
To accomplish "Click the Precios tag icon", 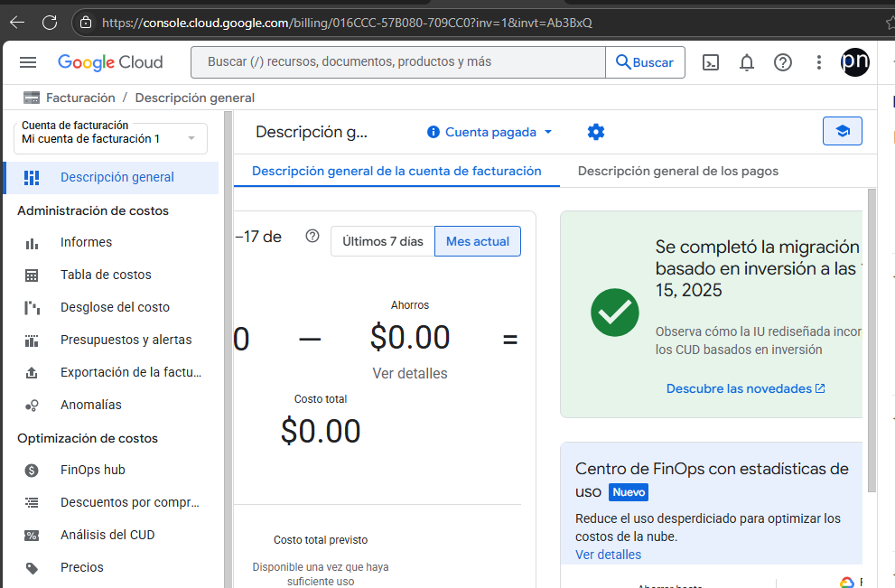I will pyautogui.click(x=32, y=568).
